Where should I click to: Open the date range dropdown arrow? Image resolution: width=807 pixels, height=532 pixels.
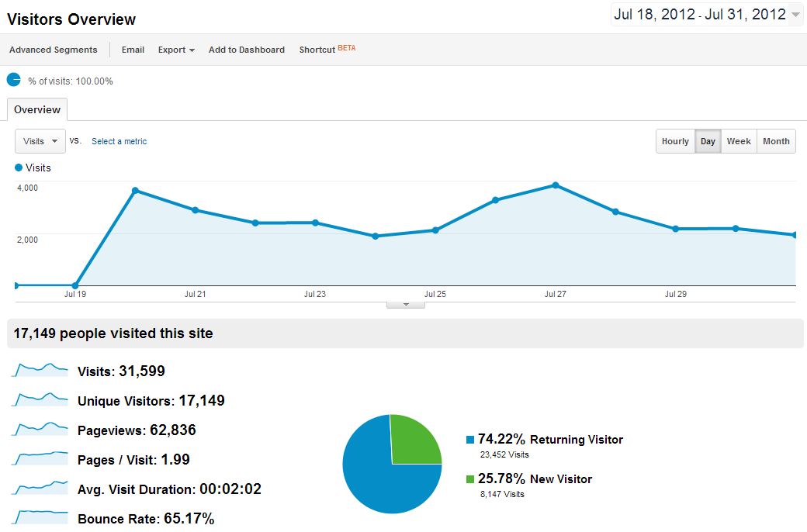tap(795, 15)
